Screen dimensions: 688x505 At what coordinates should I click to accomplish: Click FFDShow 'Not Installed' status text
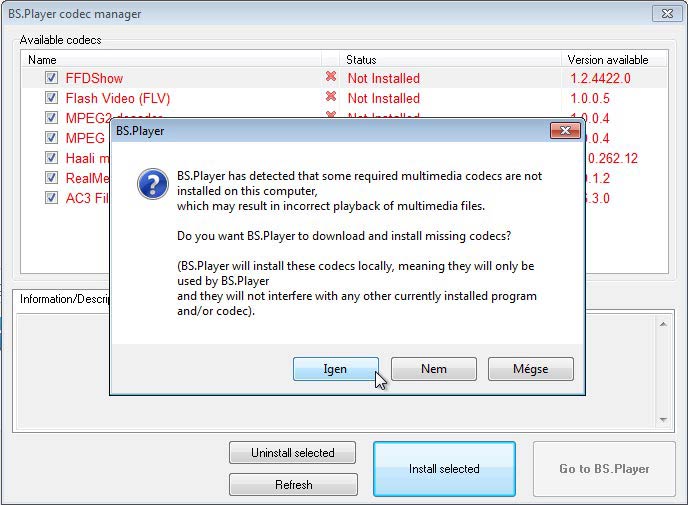[383, 78]
